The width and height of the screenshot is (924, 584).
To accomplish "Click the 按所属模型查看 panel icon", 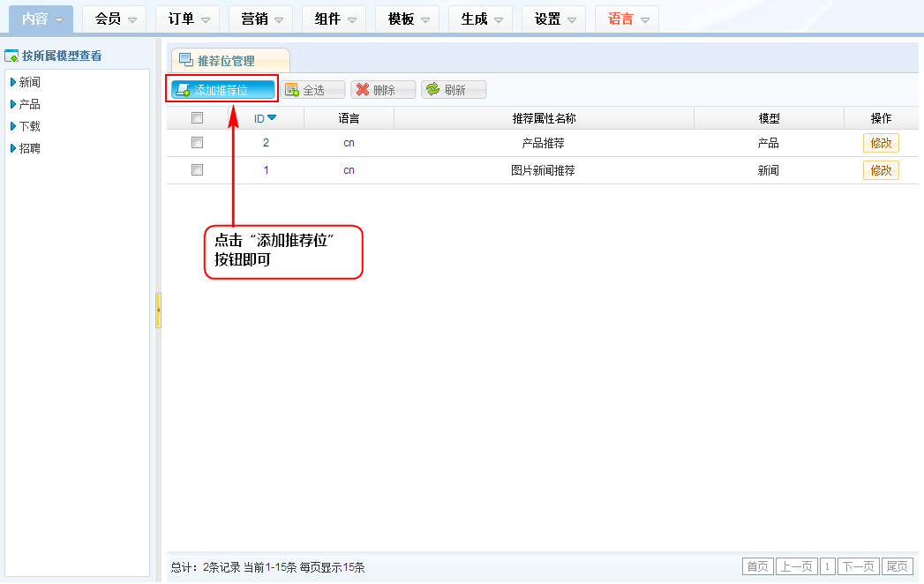I will coord(11,56).
